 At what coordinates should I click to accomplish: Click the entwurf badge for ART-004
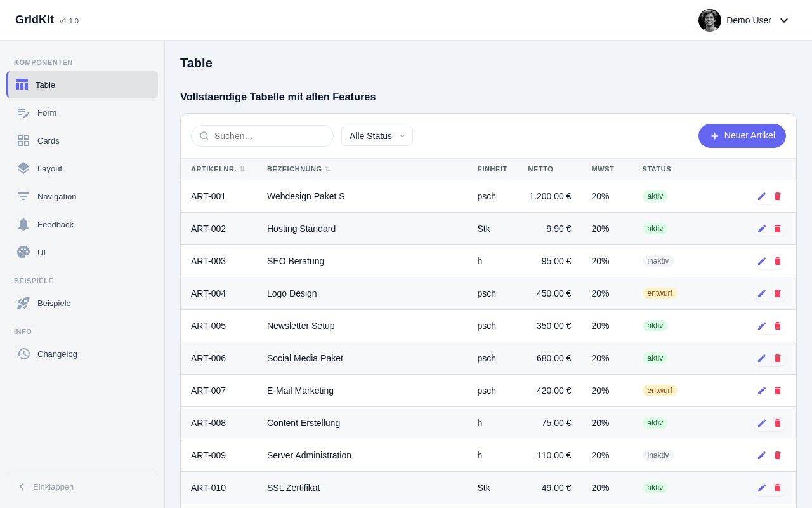pos(659,293)
